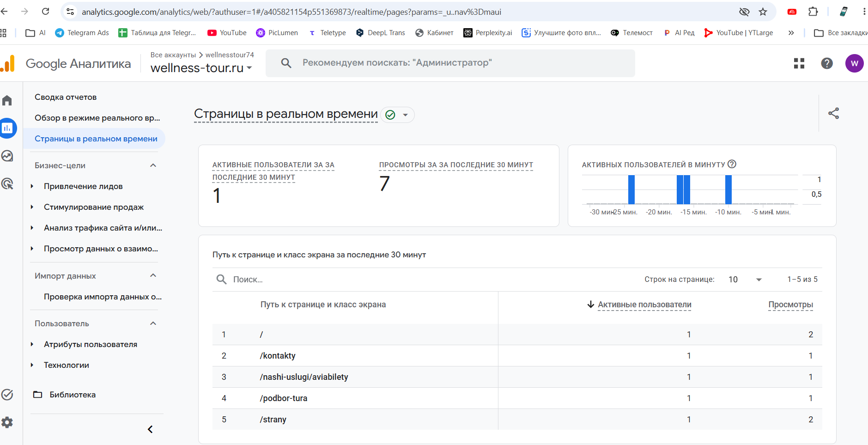Open the browser extensions puzzle icon

pyautogui.click(x=813, y=12)
